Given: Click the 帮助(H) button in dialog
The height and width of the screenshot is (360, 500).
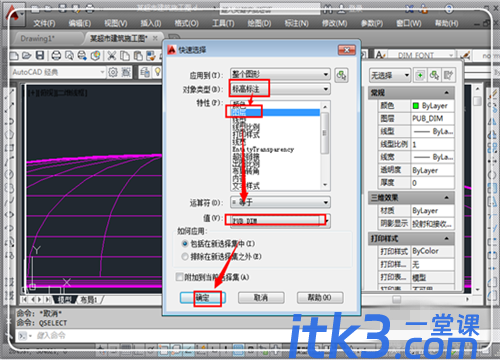Looking at the screenshot, I should (x=320, y=298).
